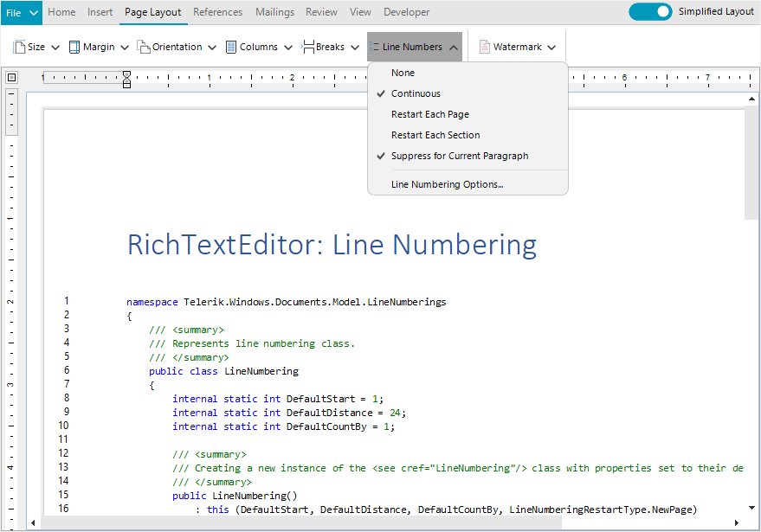Click 'DefaultStart' on line 8
761x532 pixels.
tap(321, 399)
